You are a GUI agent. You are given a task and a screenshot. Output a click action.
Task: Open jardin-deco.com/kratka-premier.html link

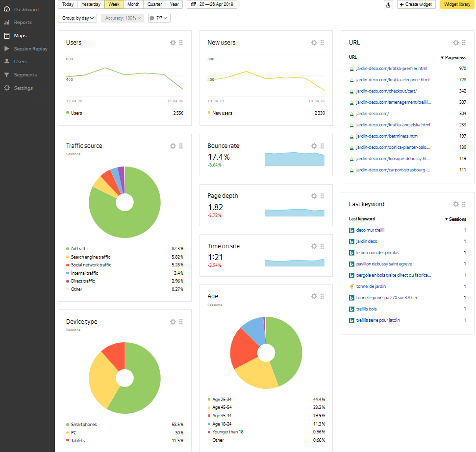pyautogui.click(x=392, y=69)
